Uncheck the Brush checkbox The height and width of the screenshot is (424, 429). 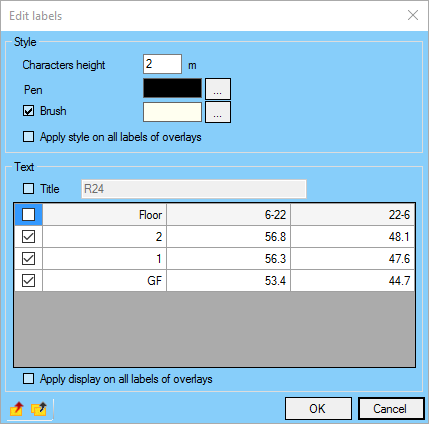click(28, 111)
